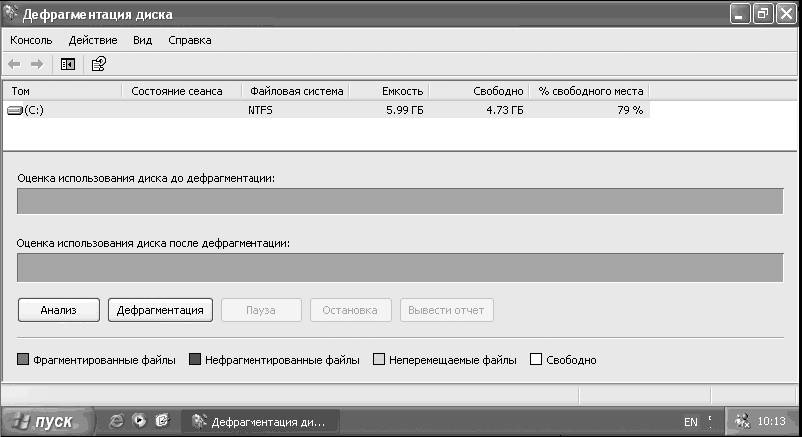Click the disk usage bar after defragmentation
This screenshot has width=802, height=437.
point(400,268)
